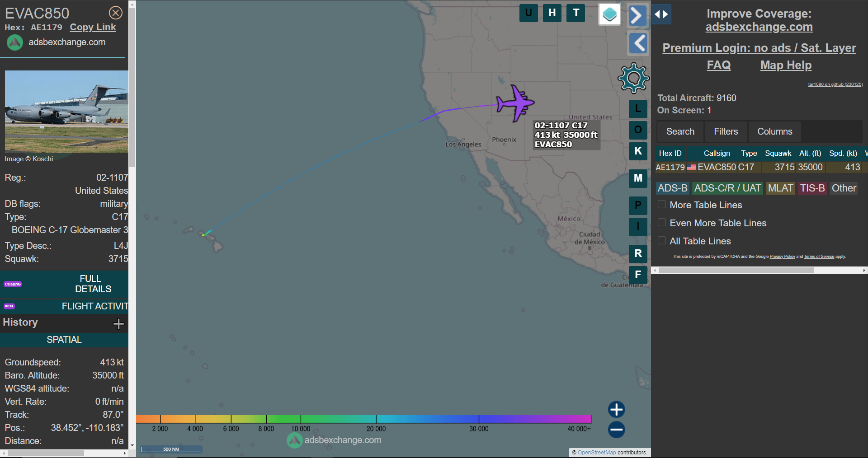Viewport: 868px width, 458px height.
Task: Open the adsbexchange.com coverage link
Action: pyautogui.click(x=759, y=27)
